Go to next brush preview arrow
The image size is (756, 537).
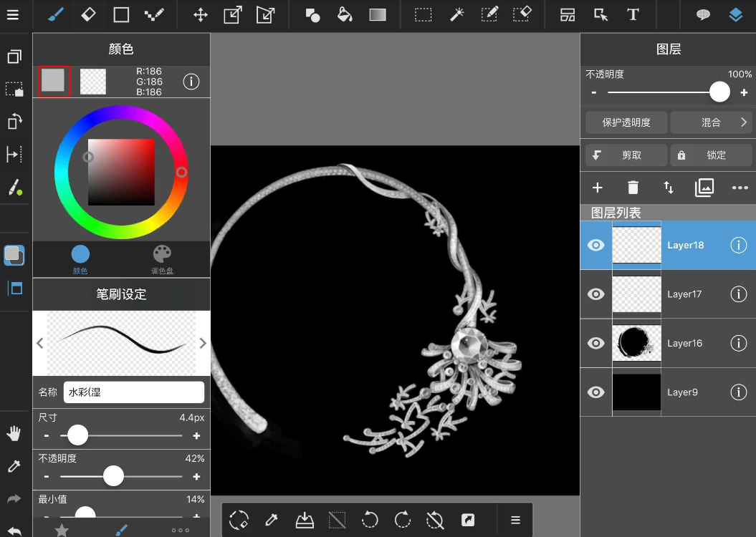203,343
